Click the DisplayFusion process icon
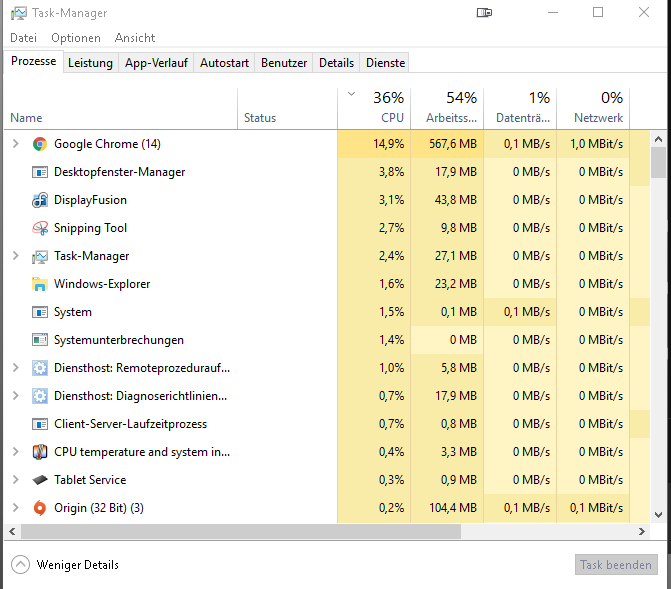 click(40, 200)
